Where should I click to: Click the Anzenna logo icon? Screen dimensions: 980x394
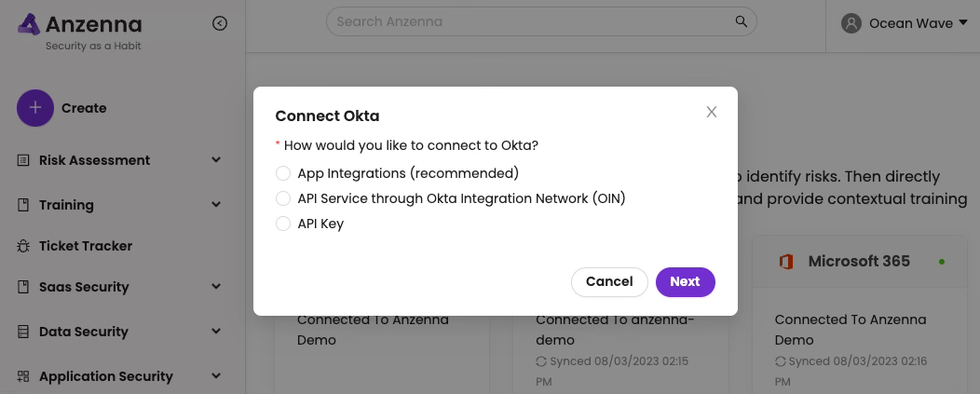[29, 24]
